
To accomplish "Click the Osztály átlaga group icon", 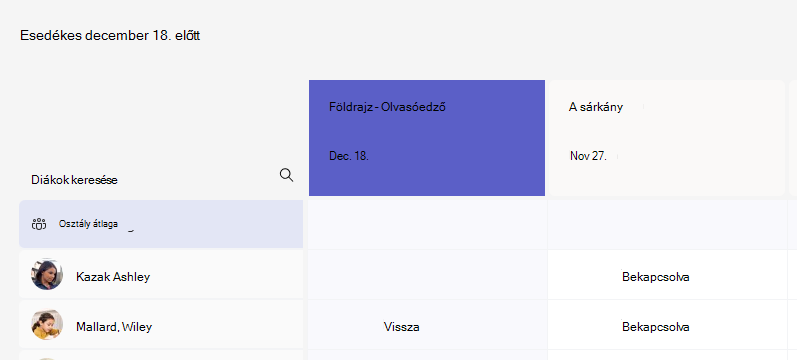I will tap(39, 224).
